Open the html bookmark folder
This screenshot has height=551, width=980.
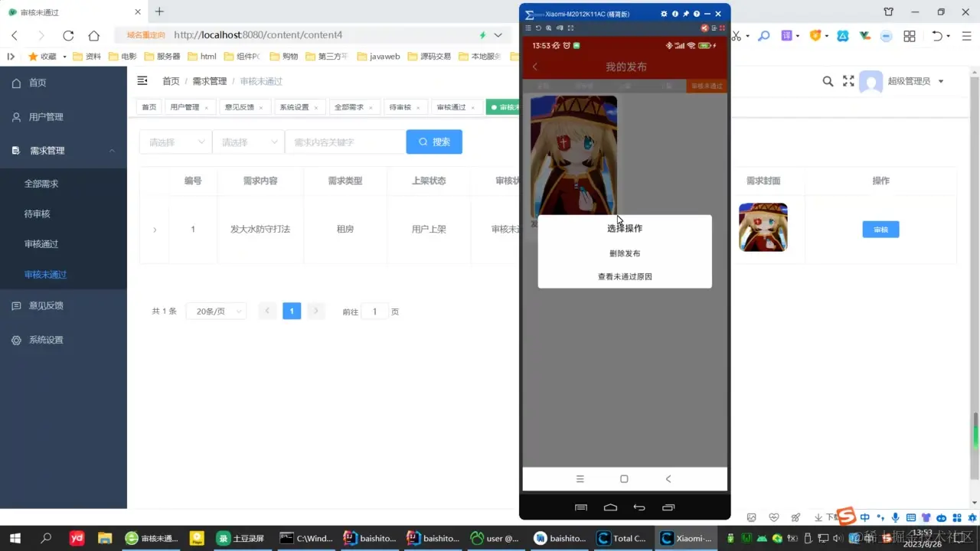[x=202, y=57]
